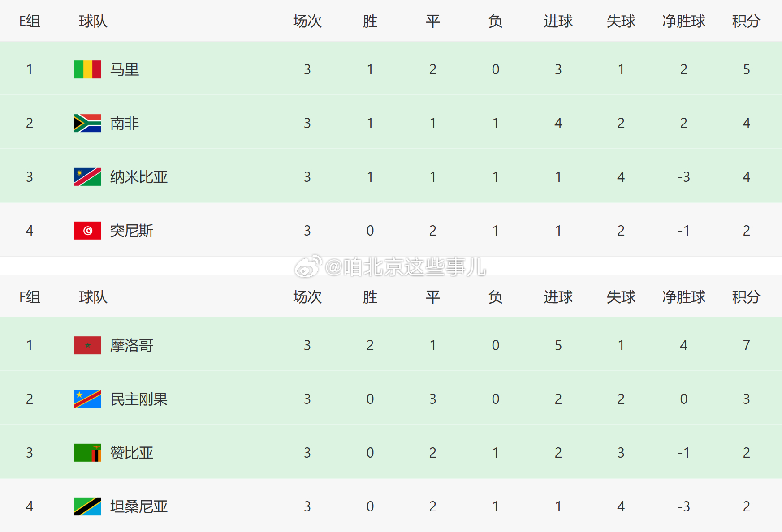782x532 pixels.
Task: Click Morocco's points value 7
Action: click(746, 345)
